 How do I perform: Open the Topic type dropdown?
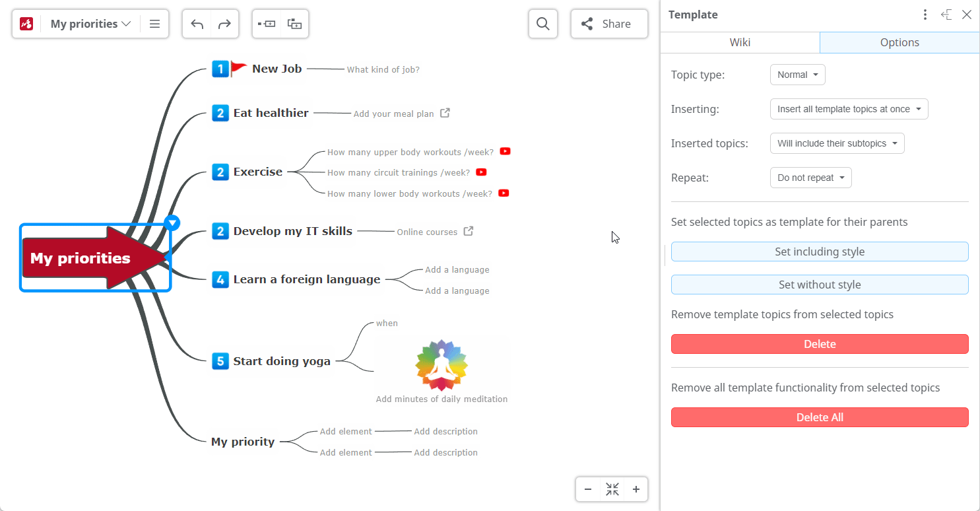point(797,75)
